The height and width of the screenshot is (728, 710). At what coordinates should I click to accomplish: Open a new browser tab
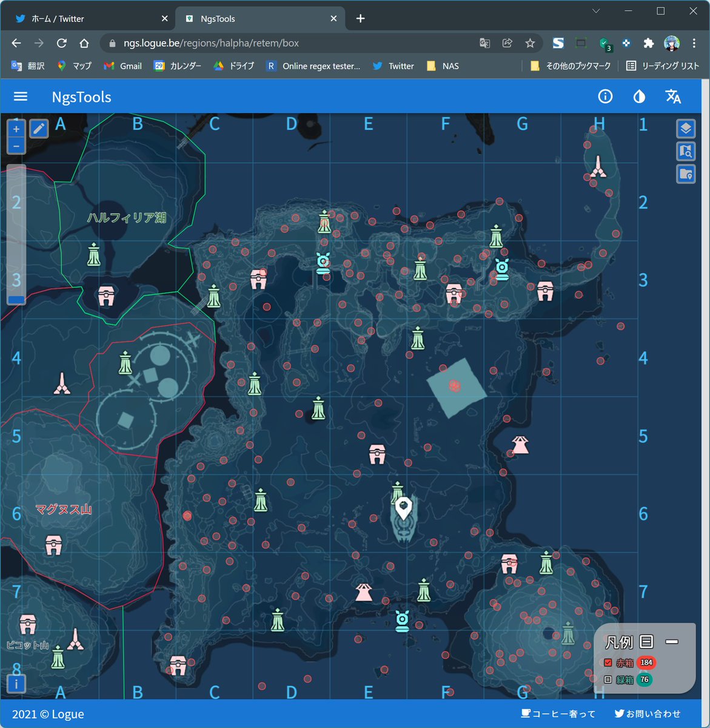tap(360, 19)
